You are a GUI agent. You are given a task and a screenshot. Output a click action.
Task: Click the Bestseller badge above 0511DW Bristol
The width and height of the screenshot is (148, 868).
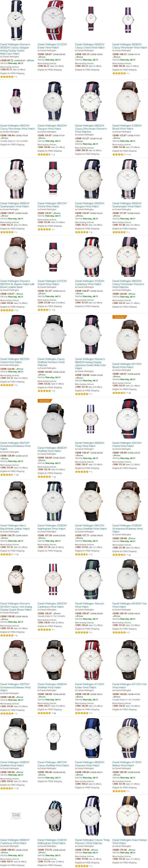119,317
